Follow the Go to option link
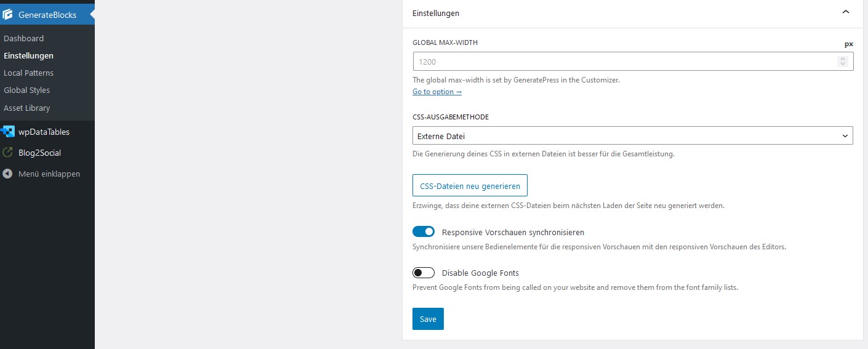The image size is (868, 349). coord(436,92)
